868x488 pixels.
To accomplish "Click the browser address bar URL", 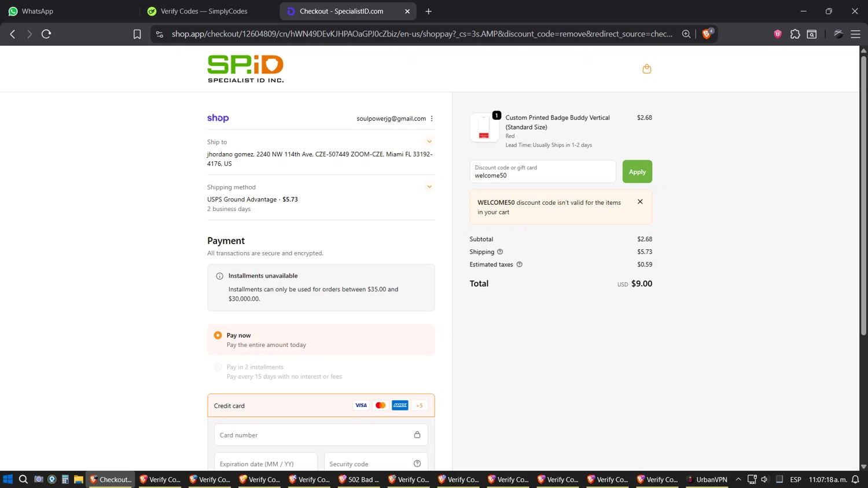I will click(x=422, y=34).
